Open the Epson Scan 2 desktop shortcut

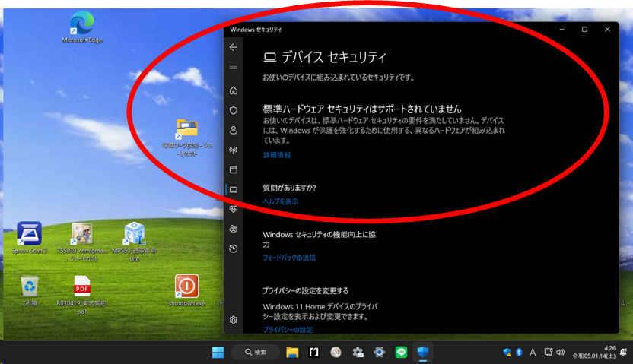[x=30, y=237]
